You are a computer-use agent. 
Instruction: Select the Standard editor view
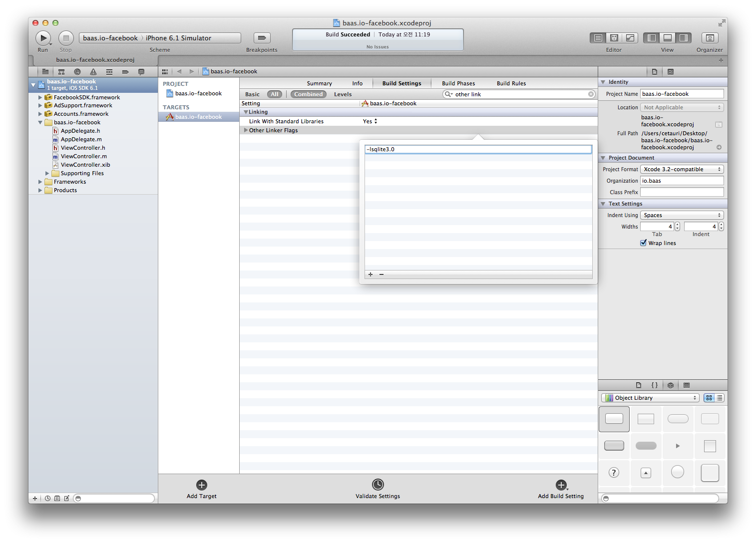[x=598, y=38]
